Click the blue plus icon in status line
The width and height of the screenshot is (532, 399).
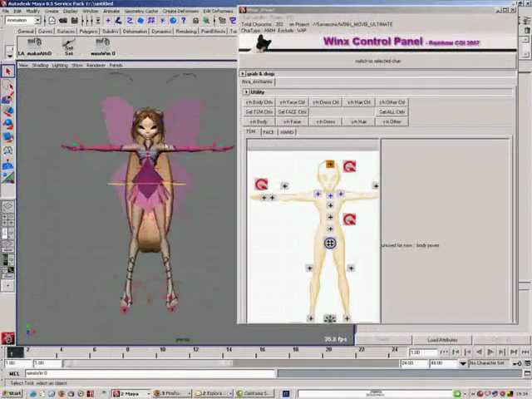coord(108,21)
